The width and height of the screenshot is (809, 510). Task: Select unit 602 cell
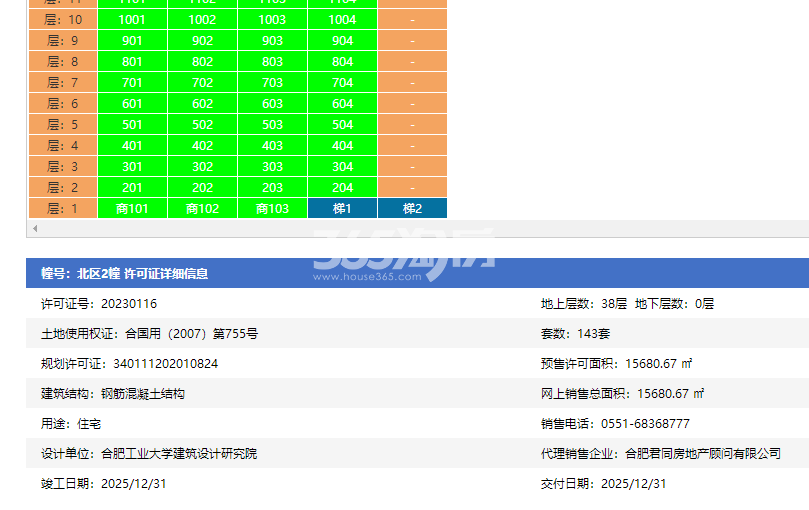pyautogui.click(x=202, y=104)
